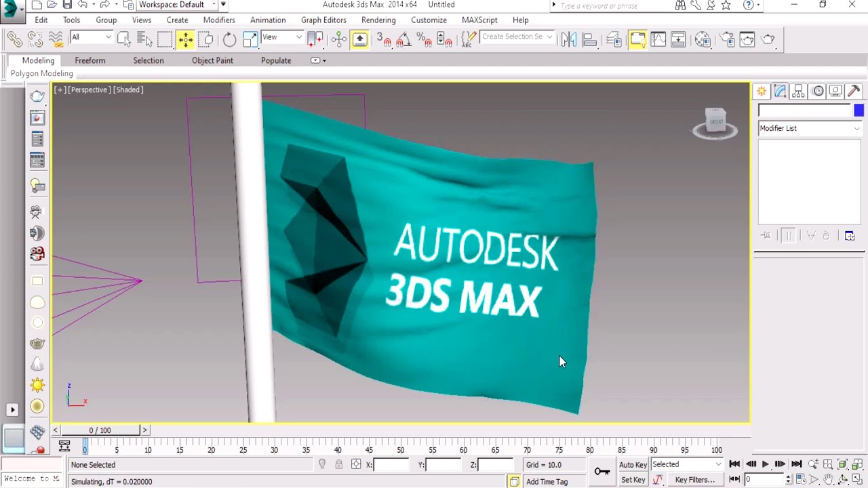Image resolution: width=868 pixels, height=488 pixels.
Task: Pick the Select Object arrow tool
Action: click(x=123, y=39)
